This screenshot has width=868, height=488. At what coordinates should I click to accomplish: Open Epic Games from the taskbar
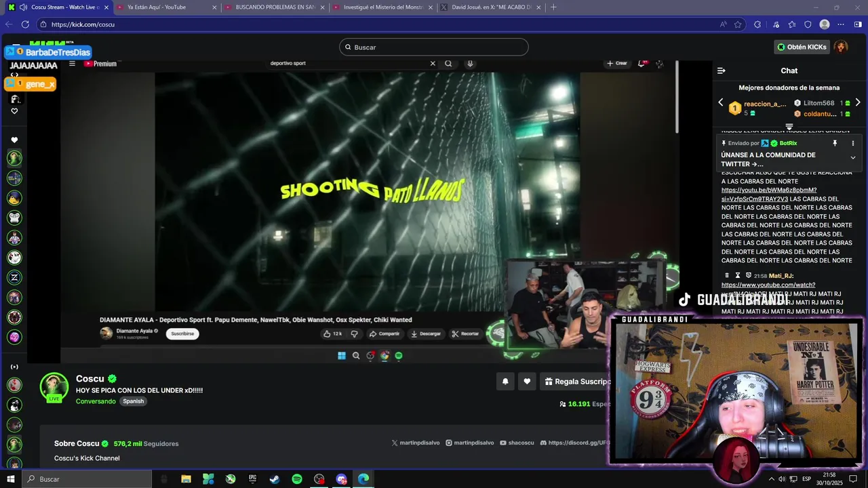pyautogui.click(x=252, y=479)
